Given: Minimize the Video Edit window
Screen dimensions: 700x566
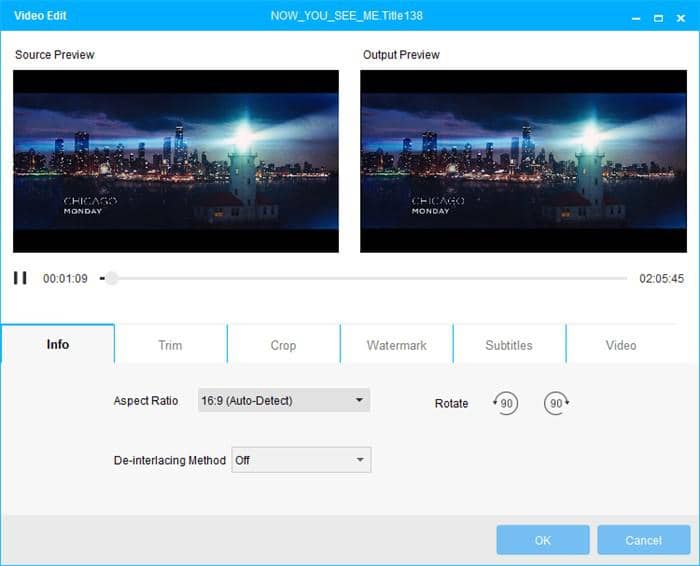Looking at the screenshot, I should point(636,18).
